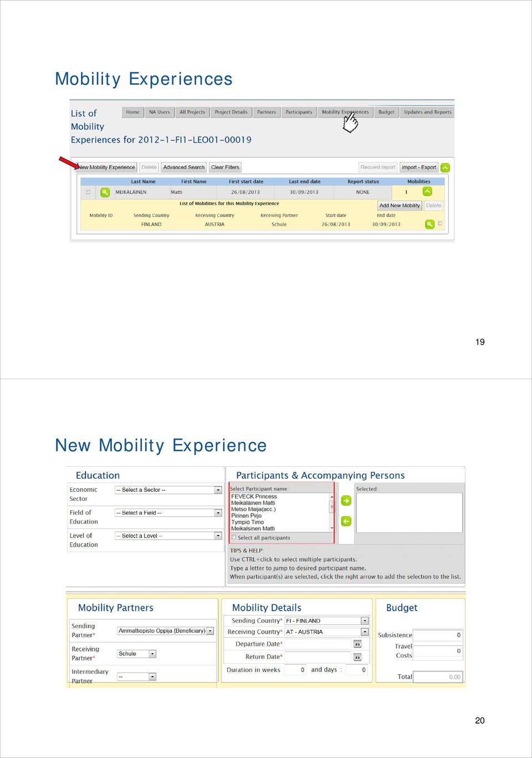532x758 pixels.
Task: Click the Add New Mobility button
Action: click(x=400, y=206)
